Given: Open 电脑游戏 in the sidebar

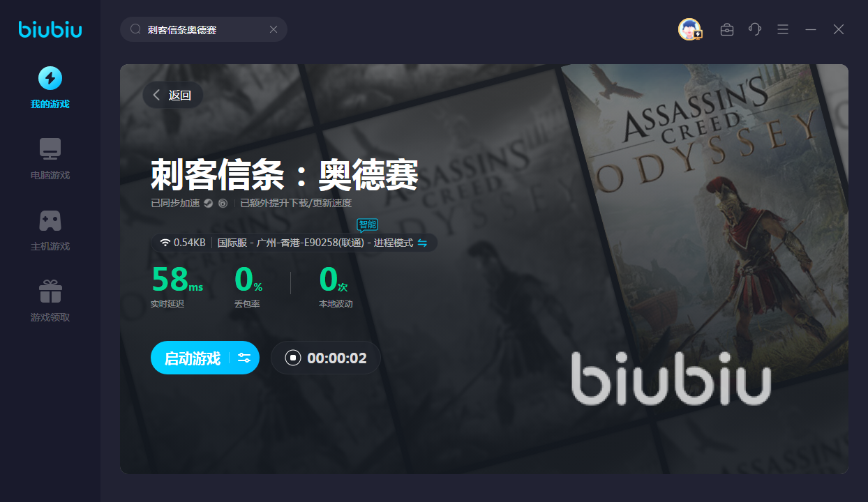Looking at the screenshot, I should point(50,159).
